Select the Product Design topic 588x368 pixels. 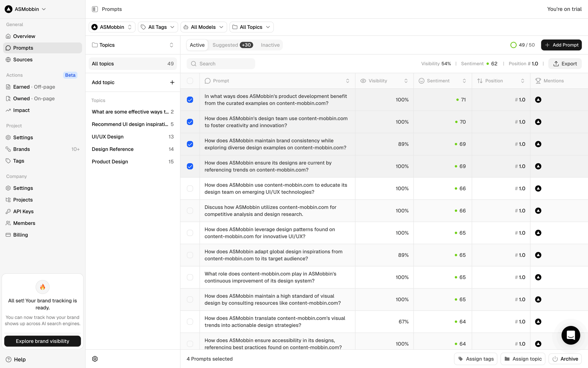(x=133, y=162)
